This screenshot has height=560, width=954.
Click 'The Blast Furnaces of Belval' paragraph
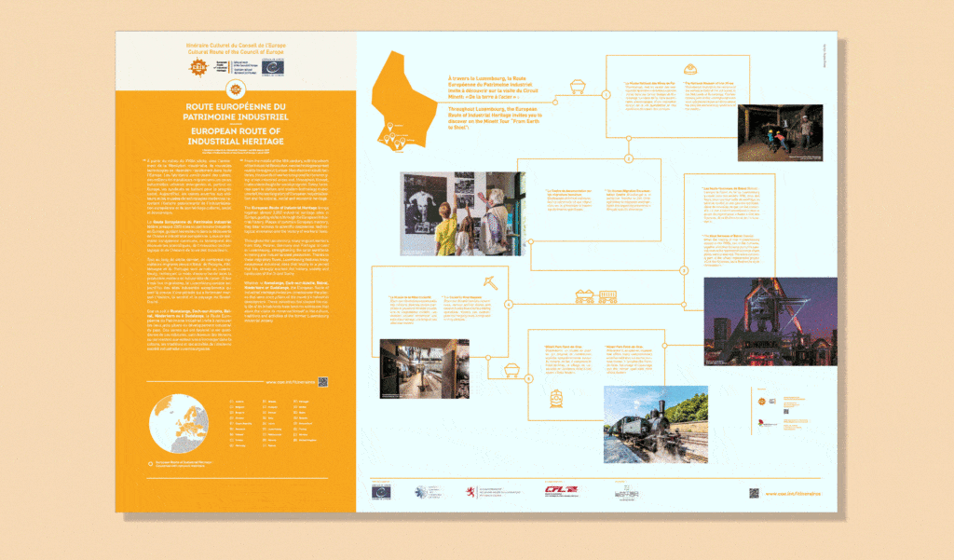[731, 251]
